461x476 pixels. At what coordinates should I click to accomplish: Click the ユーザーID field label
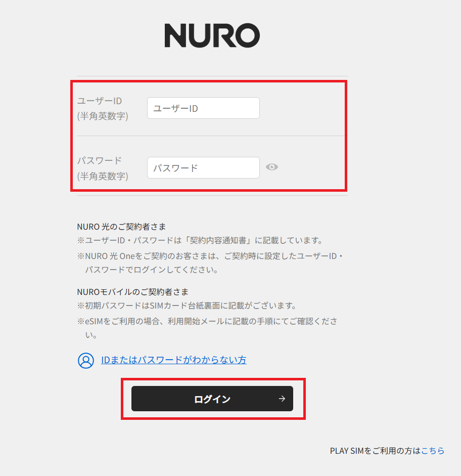(x=100, y=101)
